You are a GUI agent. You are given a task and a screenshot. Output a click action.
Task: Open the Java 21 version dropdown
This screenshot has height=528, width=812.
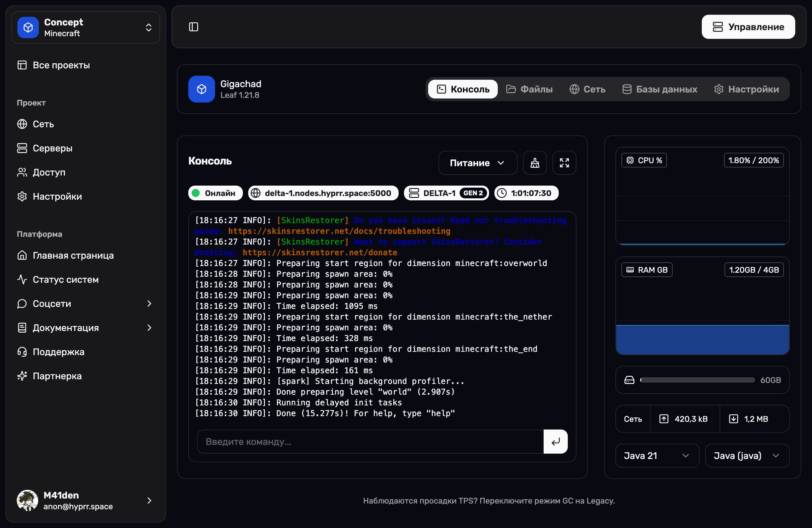click(x=657, y=455)
